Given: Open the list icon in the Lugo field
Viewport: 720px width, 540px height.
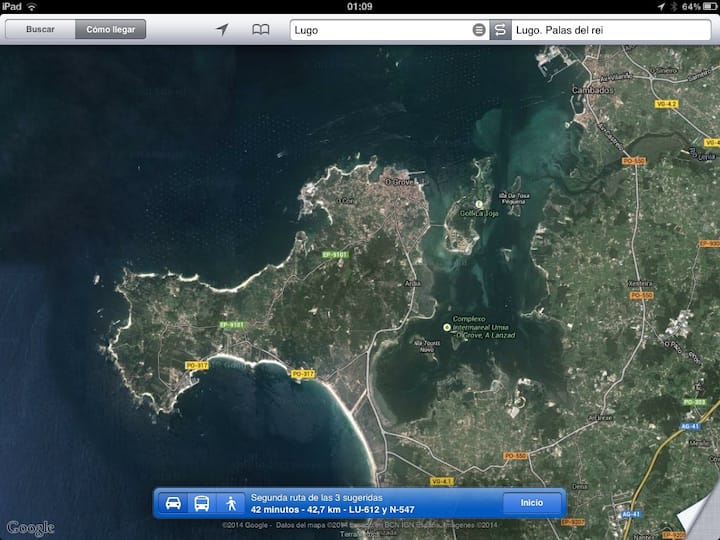Looking at the screenshot, I should 479,30.
